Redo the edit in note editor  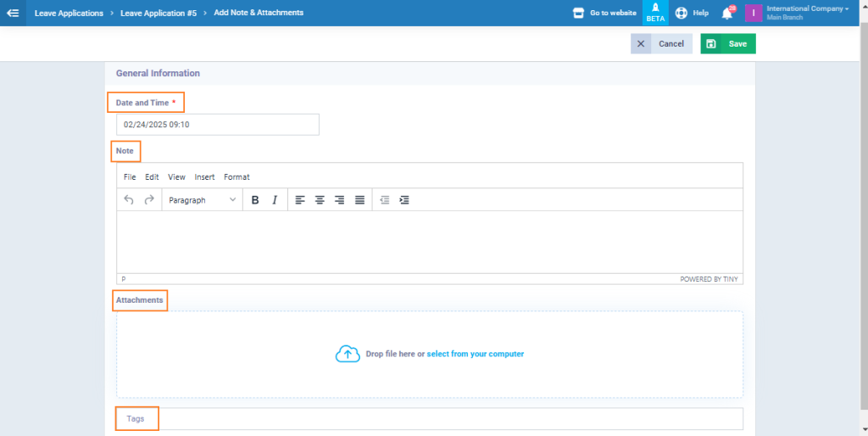[149, 200]
